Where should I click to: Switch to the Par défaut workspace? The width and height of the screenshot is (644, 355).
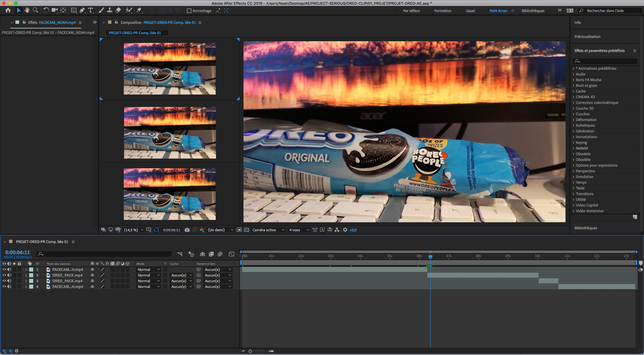click(x=411, y=11)
